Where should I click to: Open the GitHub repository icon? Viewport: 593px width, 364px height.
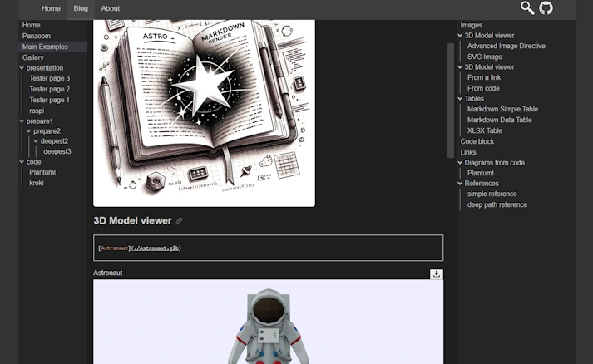(x=546, y=8)
